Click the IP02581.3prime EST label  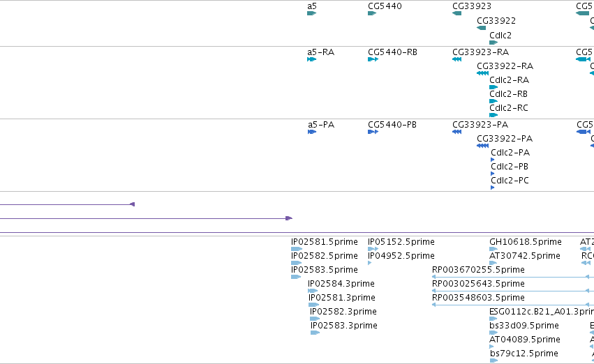coord(342,298)
